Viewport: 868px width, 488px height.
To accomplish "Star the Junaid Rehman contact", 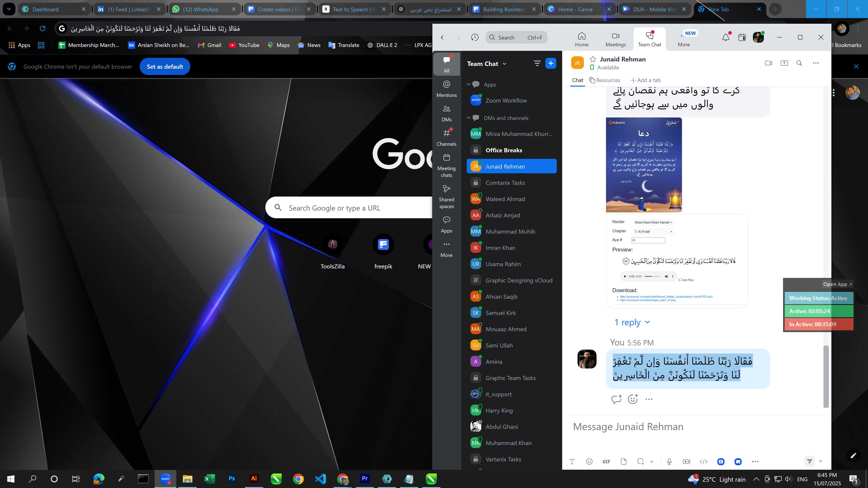I will coord(593,59).
